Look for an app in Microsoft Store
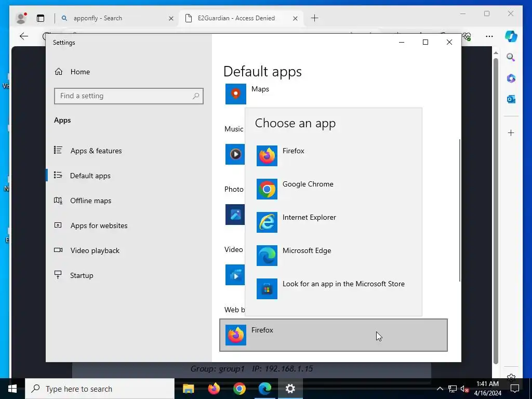 tap(334, 289)
